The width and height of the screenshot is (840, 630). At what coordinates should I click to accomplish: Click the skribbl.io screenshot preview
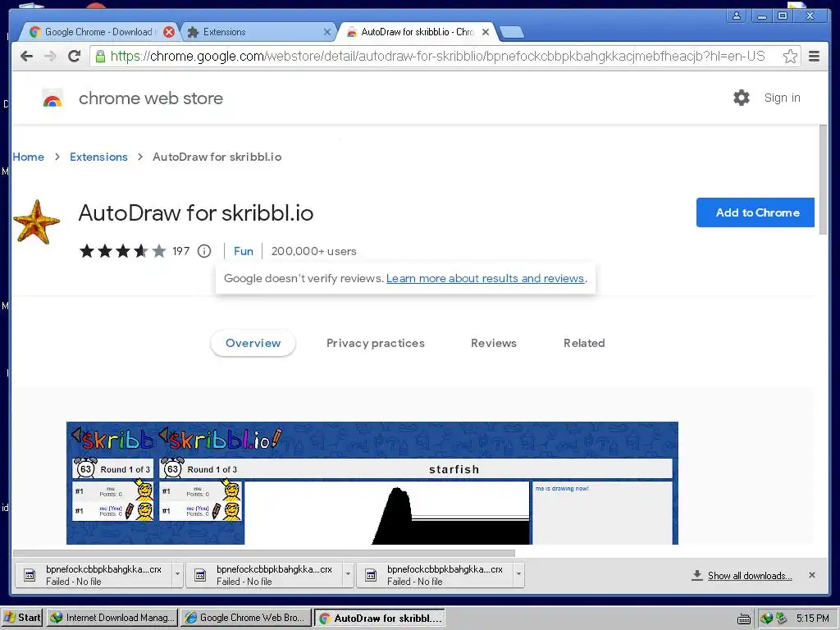coord(372,482)
